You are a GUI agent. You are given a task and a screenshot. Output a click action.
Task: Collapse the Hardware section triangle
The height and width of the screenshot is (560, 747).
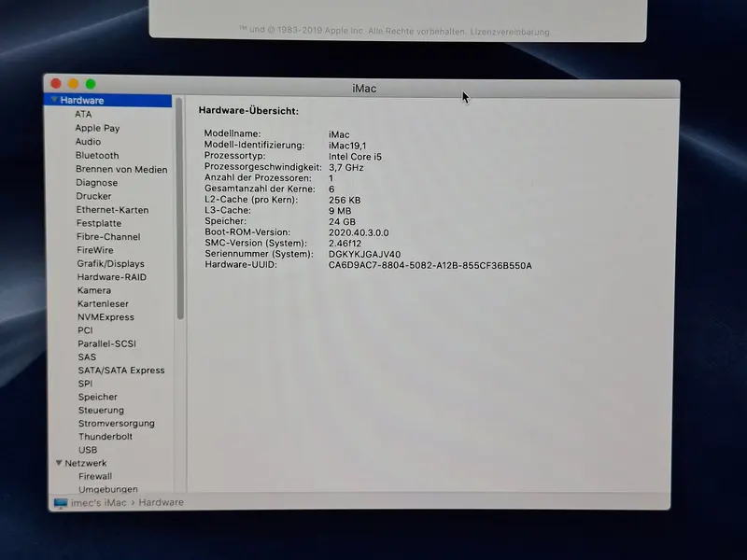54,100
